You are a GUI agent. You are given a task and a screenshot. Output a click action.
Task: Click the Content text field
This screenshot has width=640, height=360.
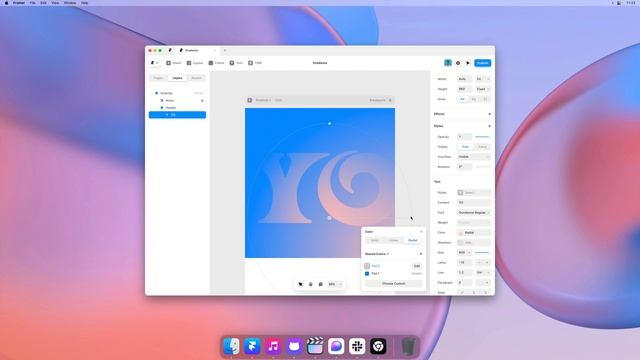pyautogui.click(x=474, y=202)
